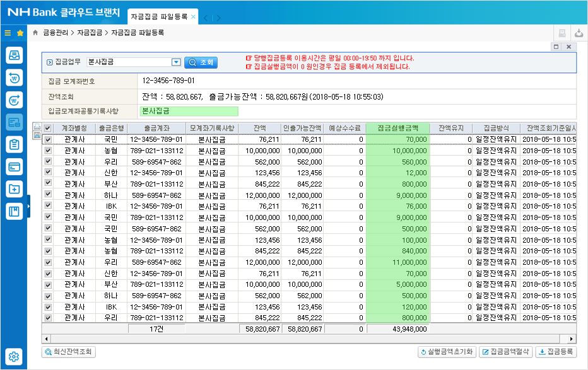Click the 입금모계좌공통기록사항 input field
This screenshot has height=370, width=588.
(189, 111)
